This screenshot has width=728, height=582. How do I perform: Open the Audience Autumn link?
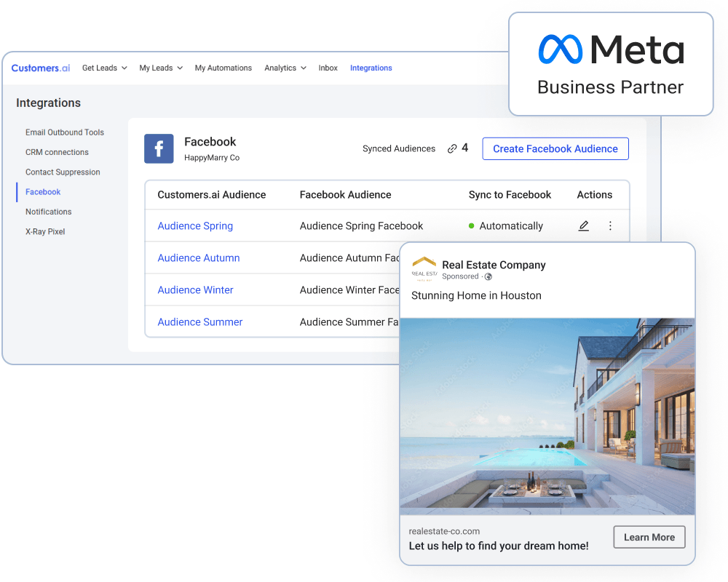click(198, 258)
